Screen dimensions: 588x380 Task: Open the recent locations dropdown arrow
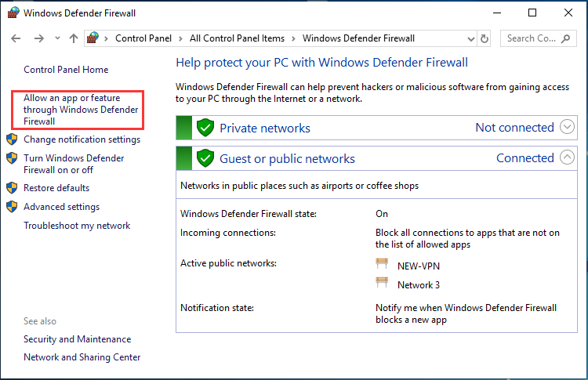pos(57,38)
